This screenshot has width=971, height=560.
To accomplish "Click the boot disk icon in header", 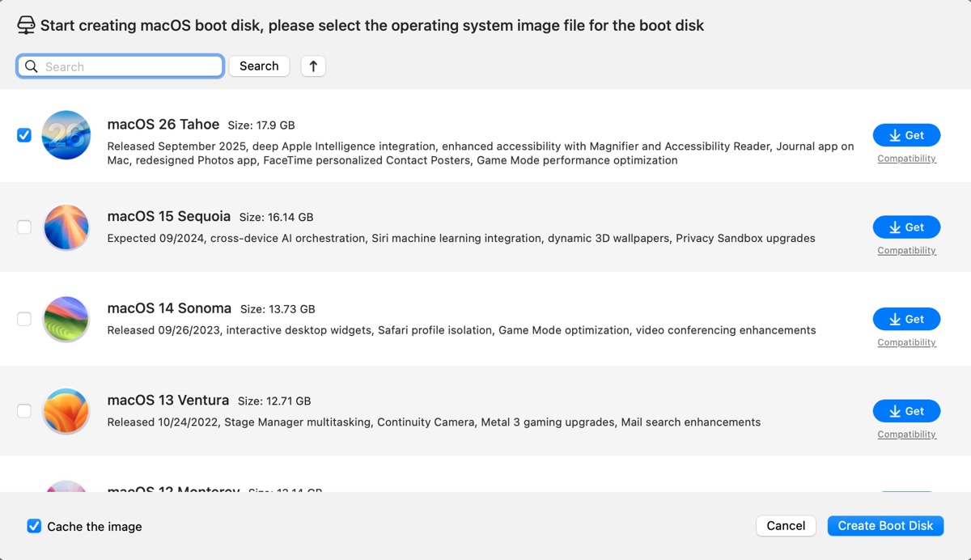I will (26, 25).
